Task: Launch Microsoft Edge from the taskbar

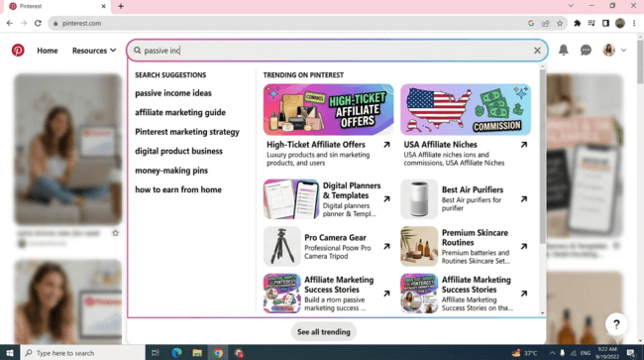Action: tap(176, 353)
